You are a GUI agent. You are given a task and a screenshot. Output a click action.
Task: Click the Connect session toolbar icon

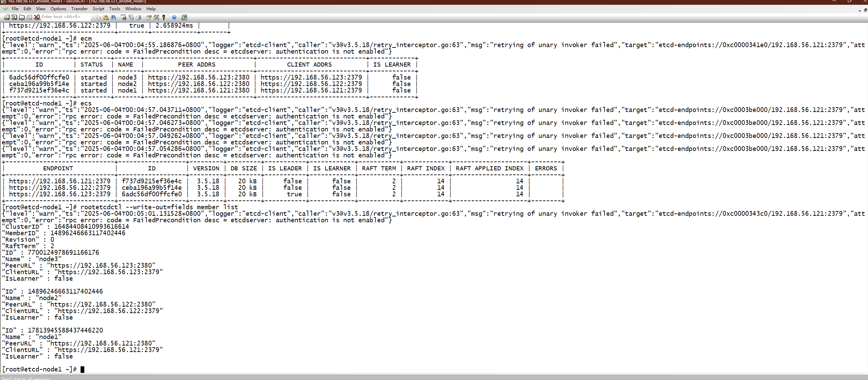tap(6, 17)
